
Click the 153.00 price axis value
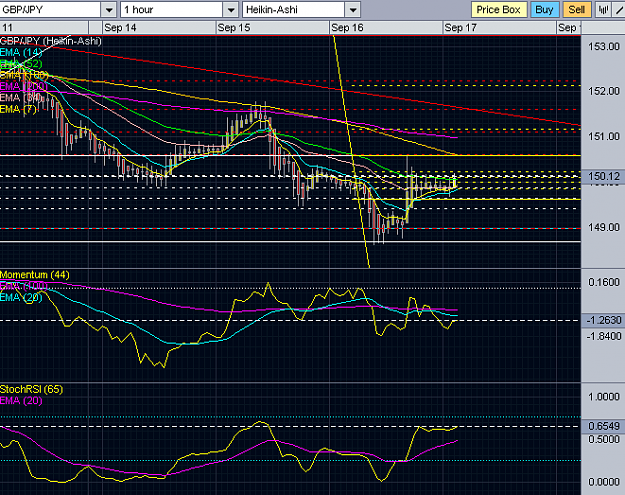[604, 47]
